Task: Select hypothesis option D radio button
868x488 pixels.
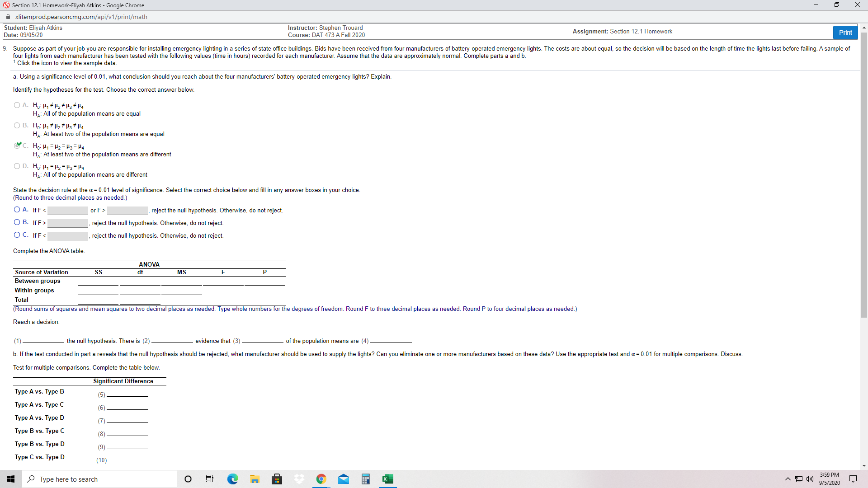Action: pyautogui.click(x=17, y=166)
